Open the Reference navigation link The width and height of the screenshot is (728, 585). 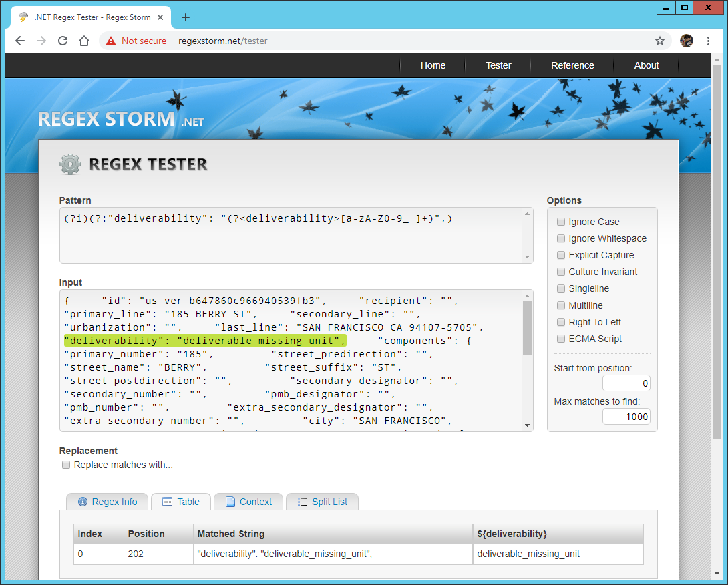(572, 65)
